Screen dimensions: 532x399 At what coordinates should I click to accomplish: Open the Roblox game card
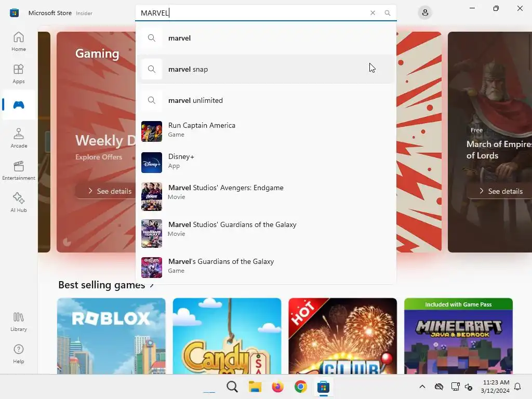pos(111,336)
